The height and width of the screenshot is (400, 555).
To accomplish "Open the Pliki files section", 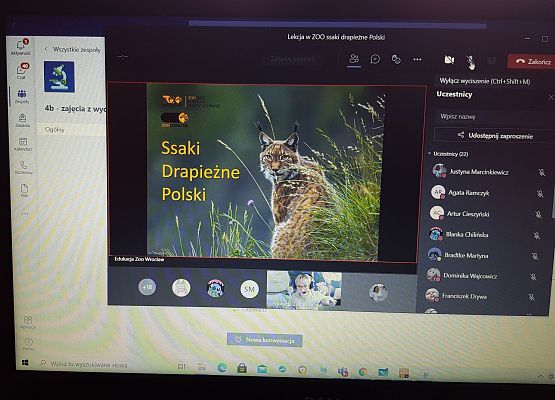I will (x=24, y=190).
